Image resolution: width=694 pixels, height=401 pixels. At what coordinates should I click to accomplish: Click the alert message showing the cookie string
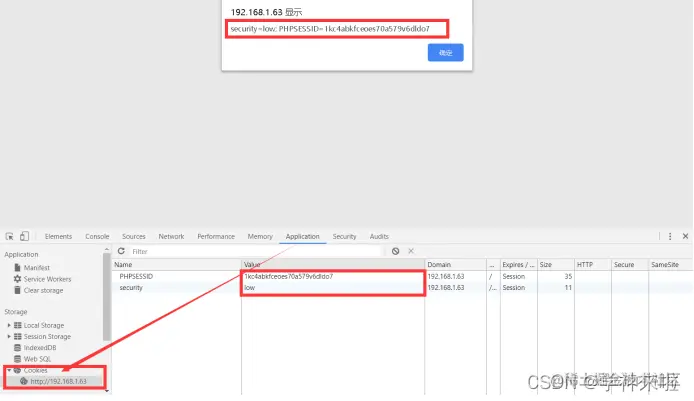[x=330, y=29]
